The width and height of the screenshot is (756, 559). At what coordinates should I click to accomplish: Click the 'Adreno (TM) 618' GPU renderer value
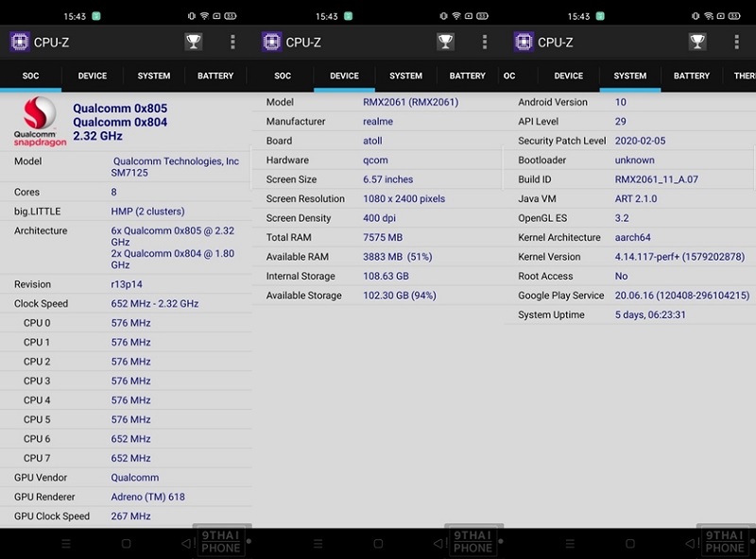148,497
